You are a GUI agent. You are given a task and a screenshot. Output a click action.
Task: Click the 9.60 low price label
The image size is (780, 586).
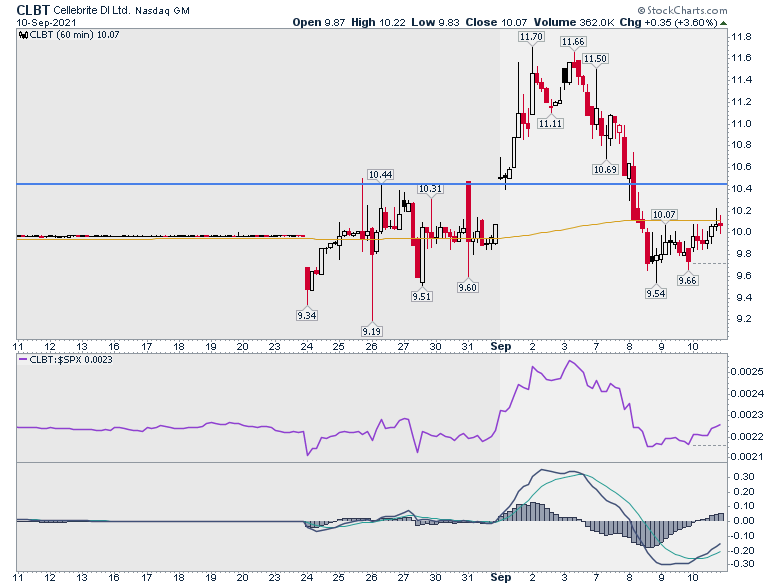pyautogui.click(x=467, y=288)
